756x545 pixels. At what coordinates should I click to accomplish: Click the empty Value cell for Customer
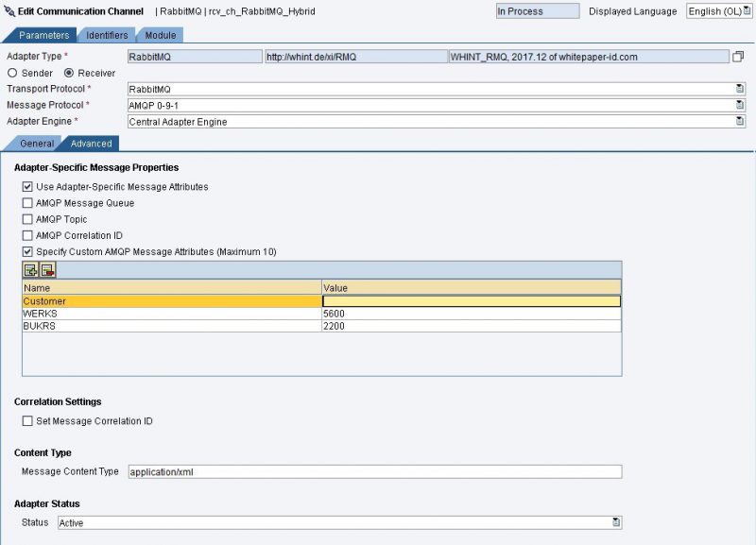point(472,301)
